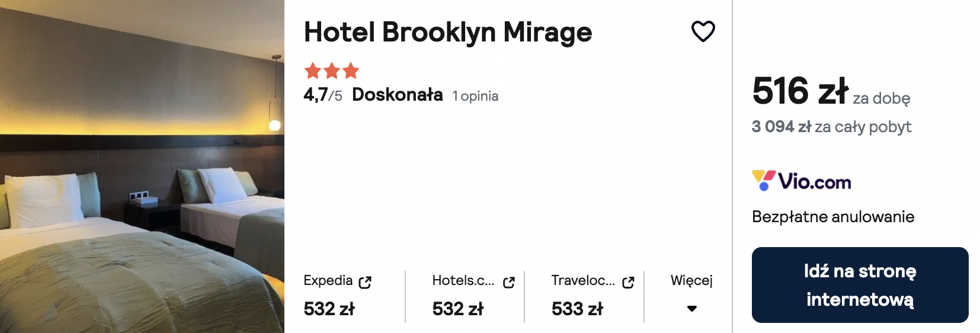The image size is (980, 333).
Task: Go to Idź na stronę internetową
Action: pos(860,285)
